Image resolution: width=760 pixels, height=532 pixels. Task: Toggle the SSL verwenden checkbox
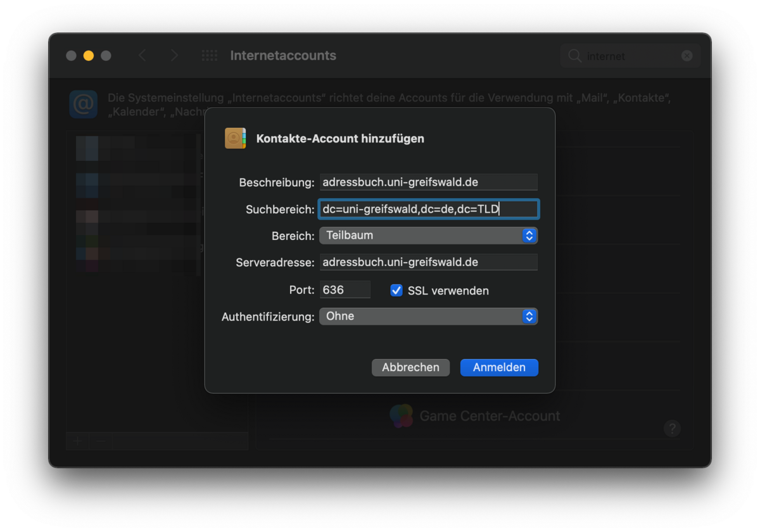396,291
